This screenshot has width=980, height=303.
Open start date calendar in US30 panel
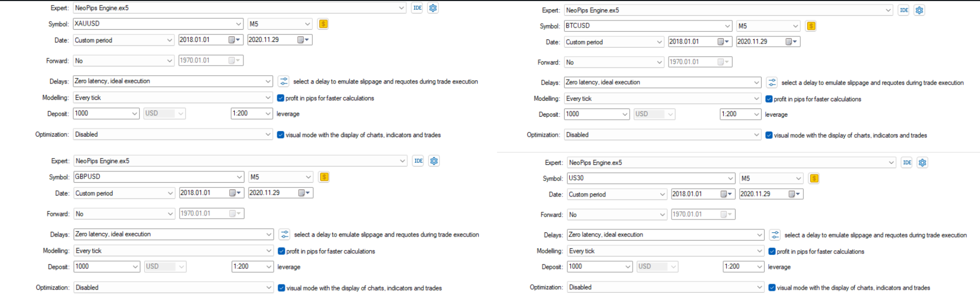click(x=726, y=194)
